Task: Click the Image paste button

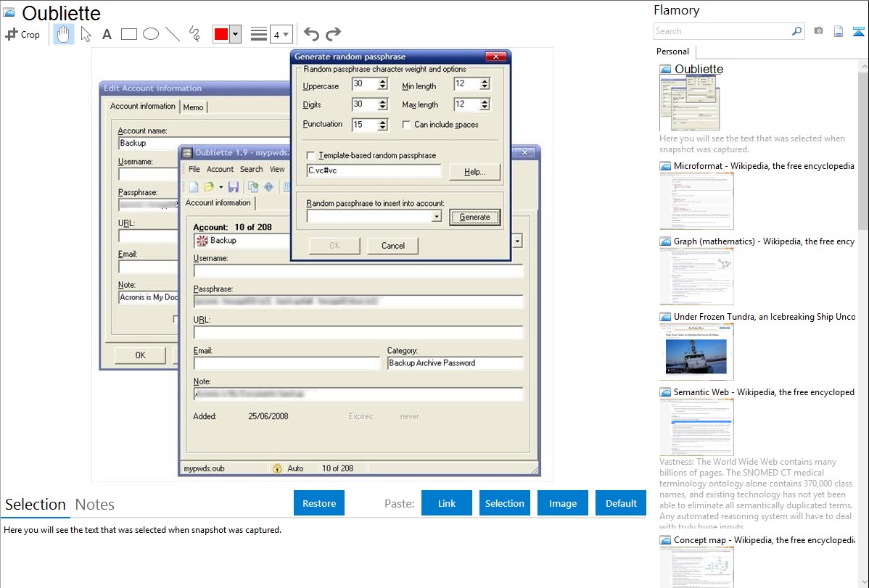Action: pyautogui.click(x=563, y=503)
